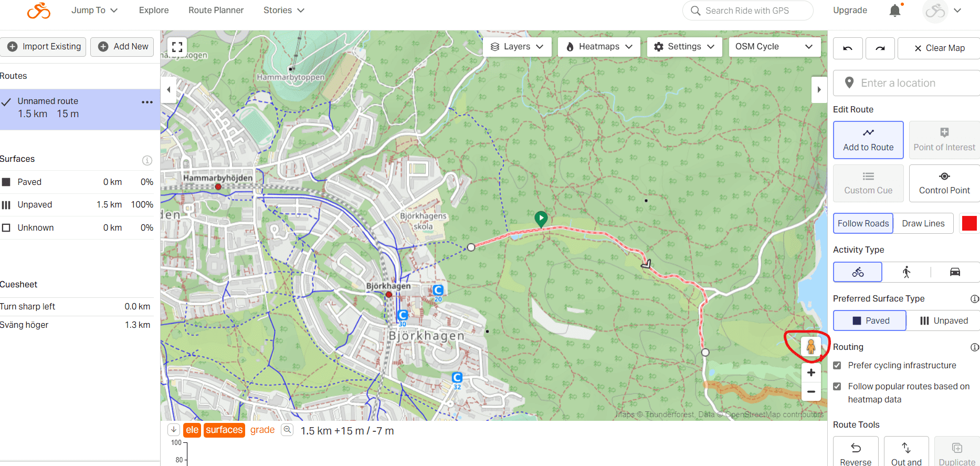Uncheck Prefer cycling infrastructure
The image size is (980, 466).
point(837,366)
